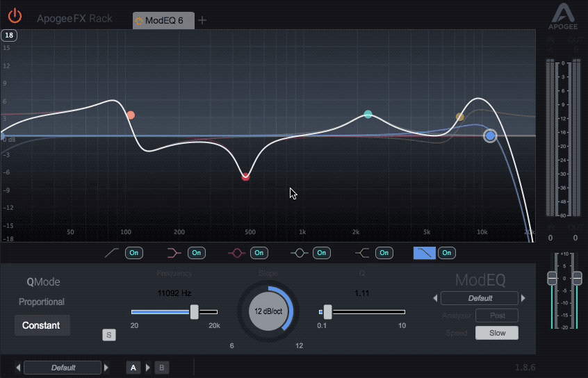588x378 pixels.
Task: Open the ModEQ Default preset dropdown
Action: [x=480, y=299]
